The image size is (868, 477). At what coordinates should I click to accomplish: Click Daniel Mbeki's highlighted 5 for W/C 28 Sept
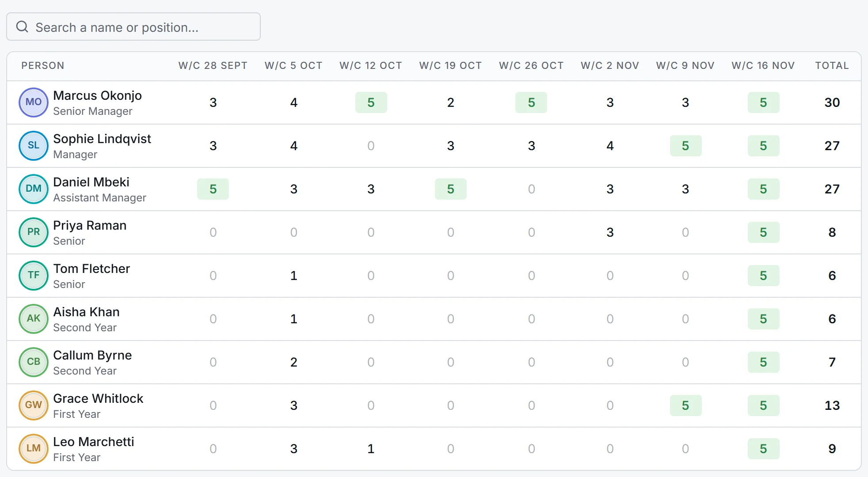[213, 189]
